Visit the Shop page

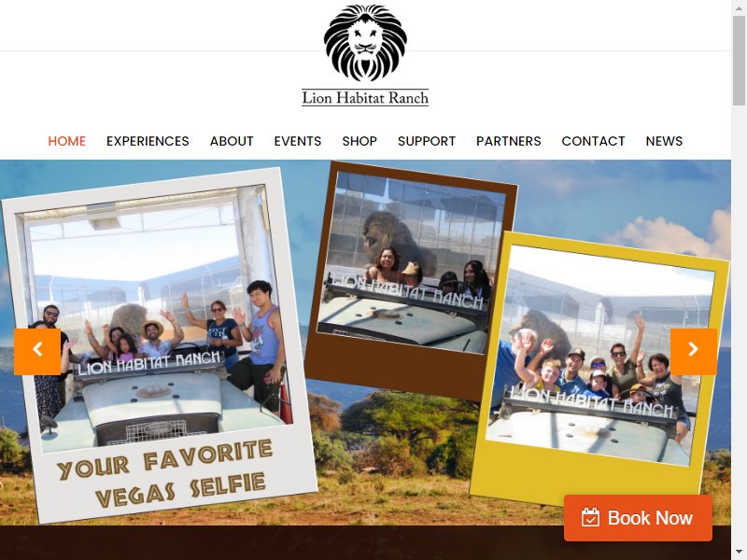[359, 141]
